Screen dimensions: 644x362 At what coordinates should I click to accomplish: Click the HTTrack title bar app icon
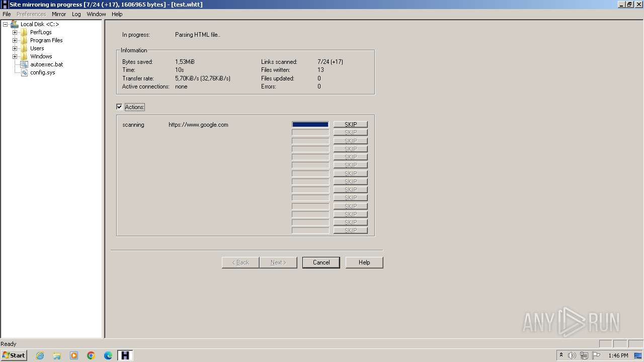coord(5,5)
